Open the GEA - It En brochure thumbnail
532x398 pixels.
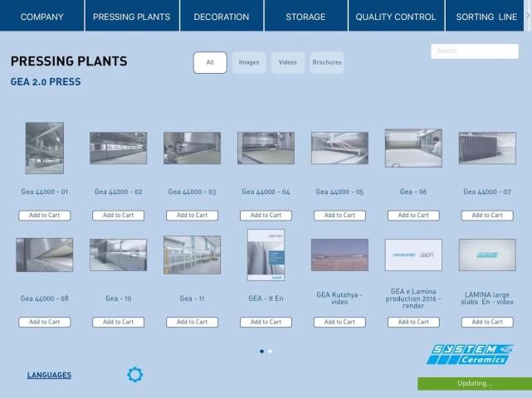tap(266, 255)
